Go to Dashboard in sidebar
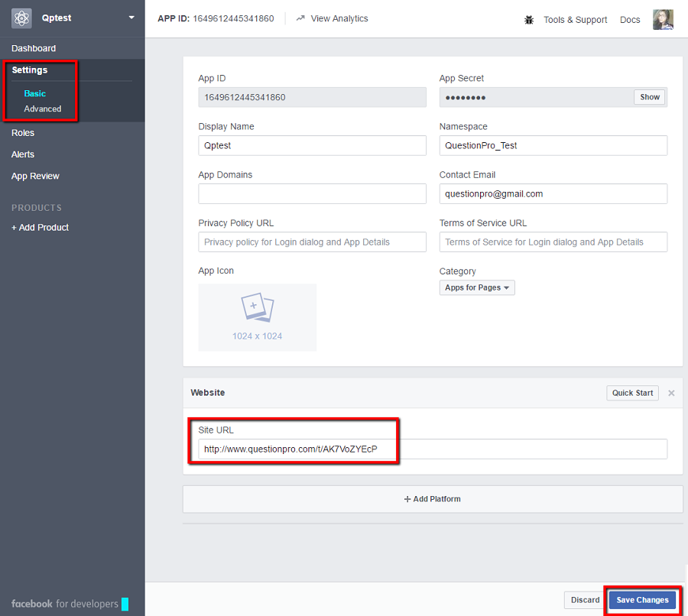 34,48
